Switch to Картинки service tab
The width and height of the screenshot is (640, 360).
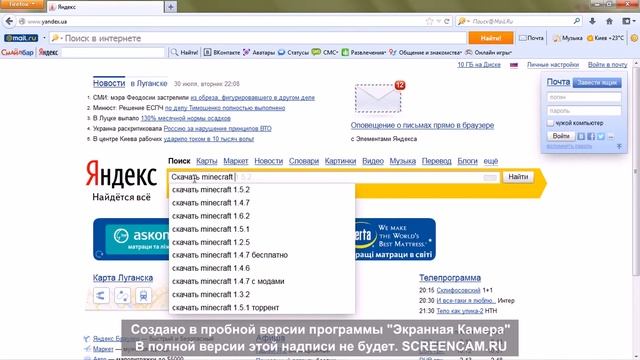click(x=340, y=161)
